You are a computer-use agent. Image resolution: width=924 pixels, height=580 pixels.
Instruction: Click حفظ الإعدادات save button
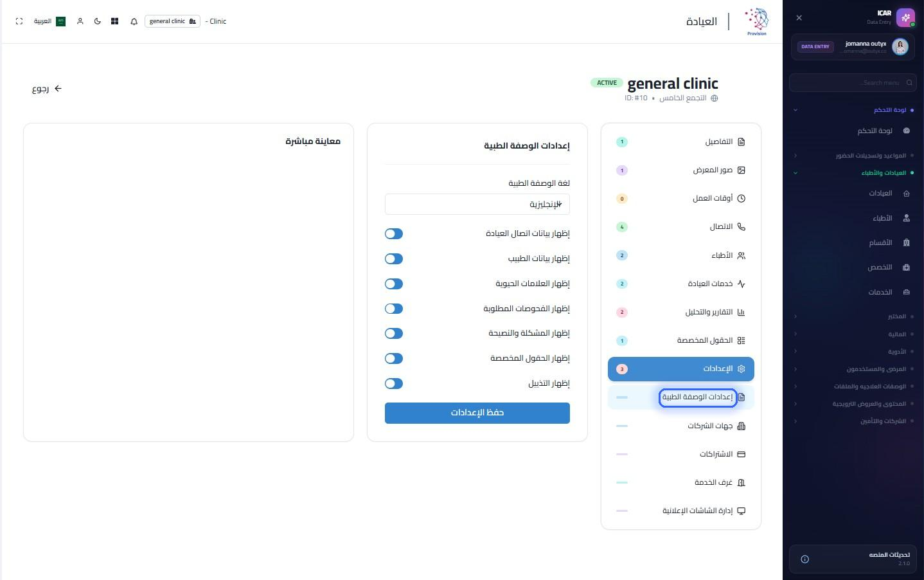(x=477, y=413)
